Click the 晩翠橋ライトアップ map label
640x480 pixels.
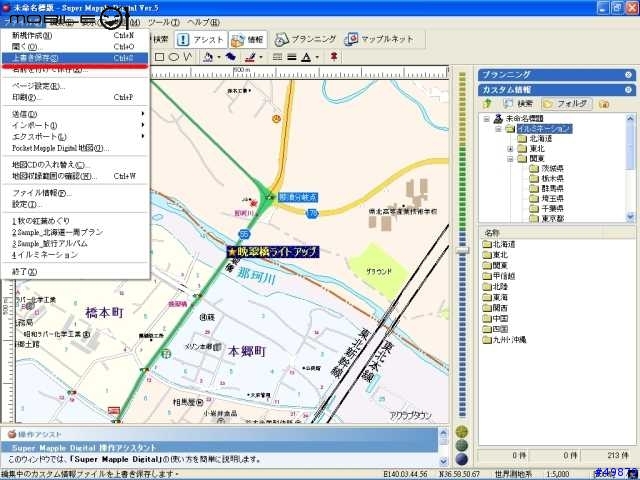point(273,252)
